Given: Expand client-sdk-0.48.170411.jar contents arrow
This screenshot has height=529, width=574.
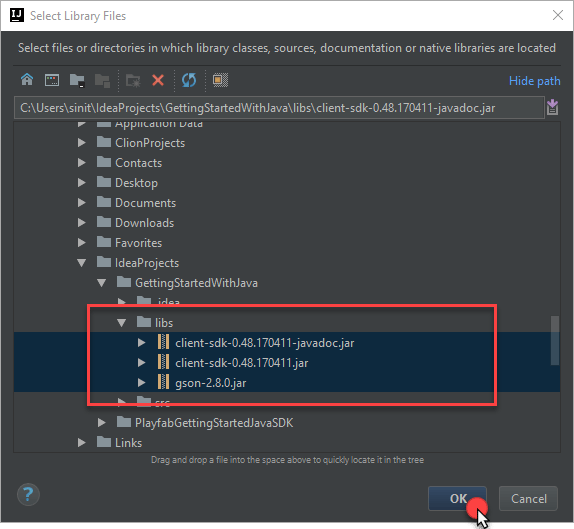Looking at the screenshot, I should tap(141, 362).
